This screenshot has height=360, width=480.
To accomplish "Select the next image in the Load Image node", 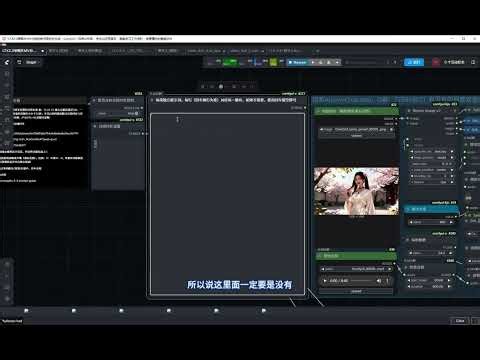I will (x=391, y=129).
